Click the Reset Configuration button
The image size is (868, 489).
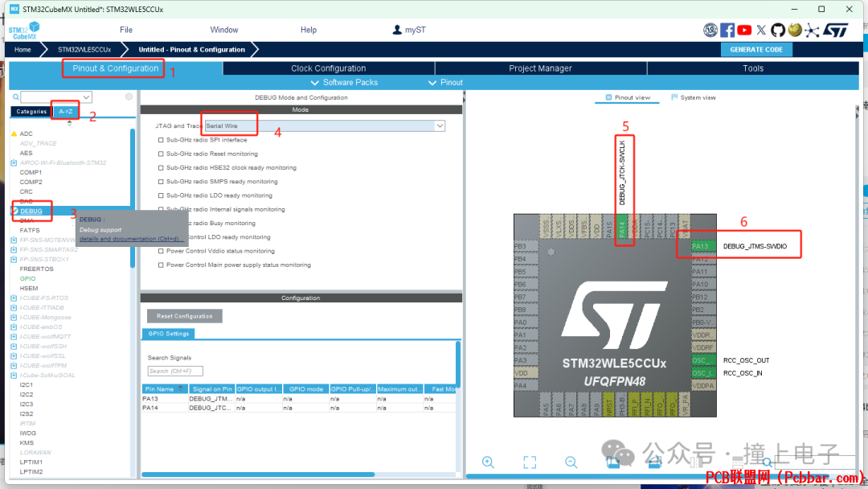pos(184,316)
